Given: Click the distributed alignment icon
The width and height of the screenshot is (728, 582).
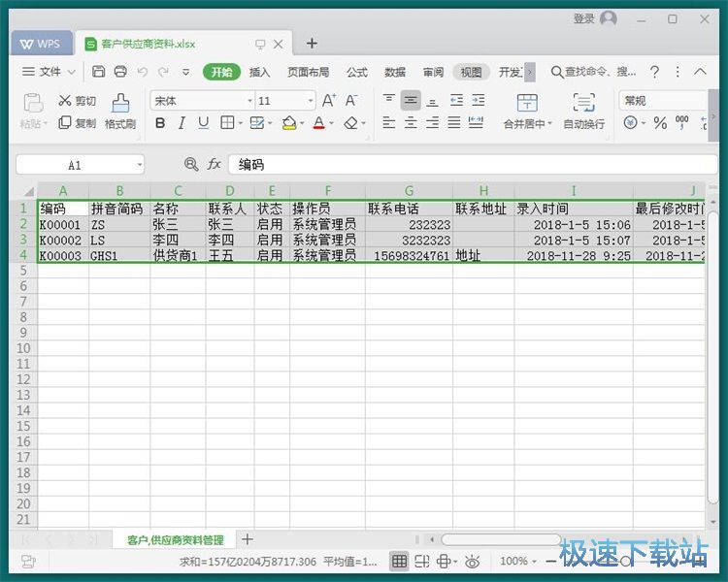Looking at the screenshot, I should 476,123.
